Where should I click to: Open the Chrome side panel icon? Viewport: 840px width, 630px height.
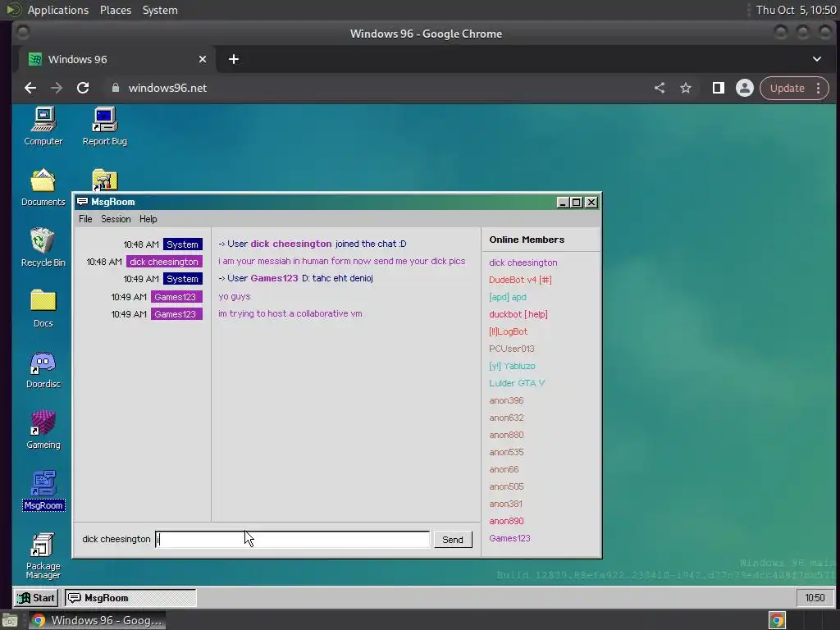tap(718, 88)
